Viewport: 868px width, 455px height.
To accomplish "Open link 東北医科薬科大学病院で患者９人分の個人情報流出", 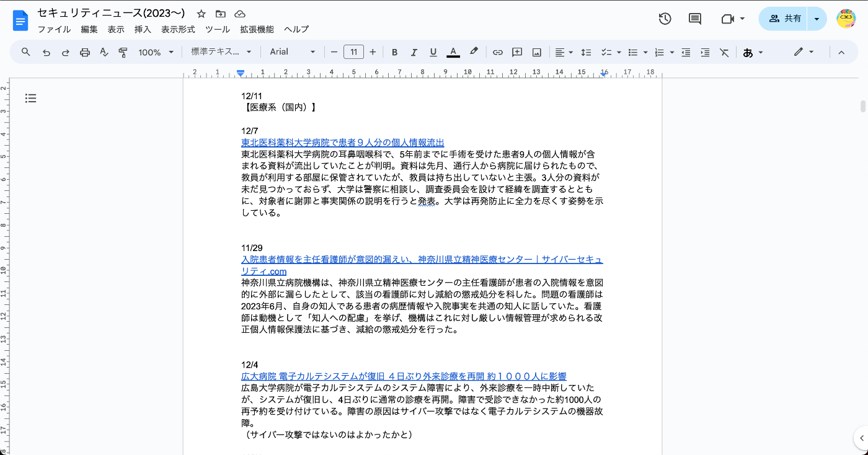I will (x=342, y=143).
